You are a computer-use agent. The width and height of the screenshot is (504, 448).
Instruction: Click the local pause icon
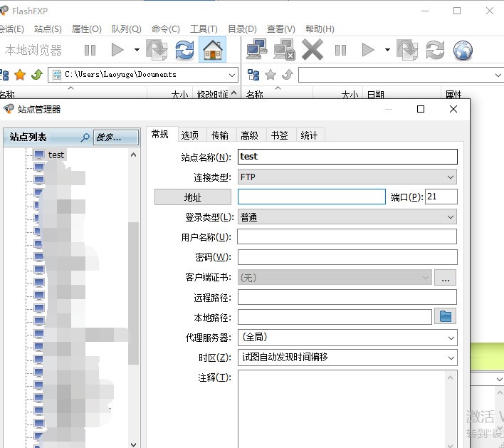tap(90, 50)
